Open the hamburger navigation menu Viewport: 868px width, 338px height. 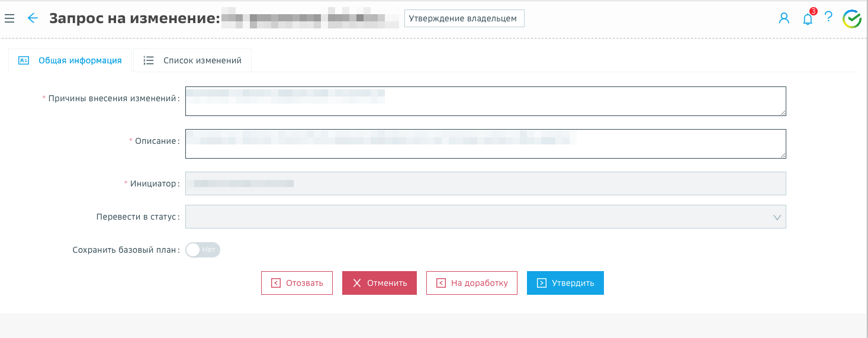coord(9,18)
